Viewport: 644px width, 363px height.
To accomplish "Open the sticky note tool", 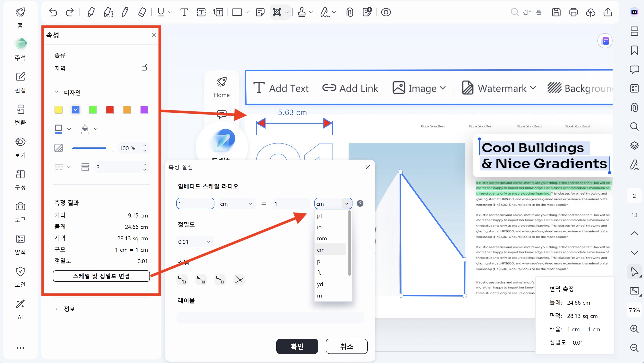I will tap(260, 12).
